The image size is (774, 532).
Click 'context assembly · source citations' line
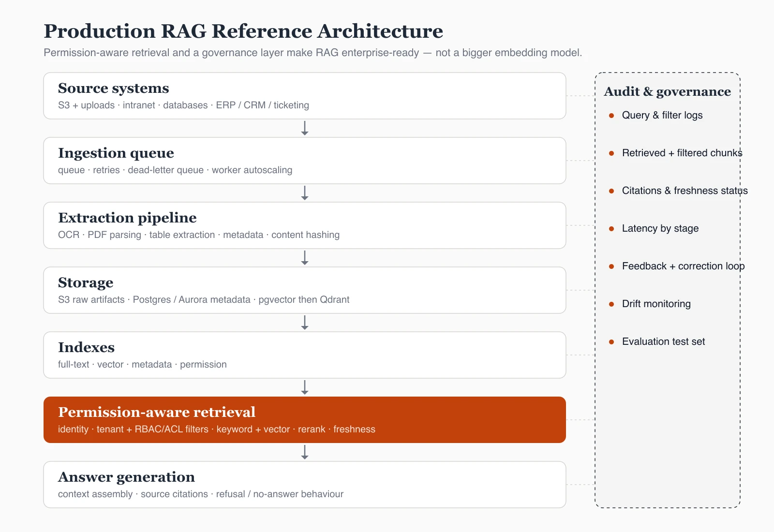(201, 494)
